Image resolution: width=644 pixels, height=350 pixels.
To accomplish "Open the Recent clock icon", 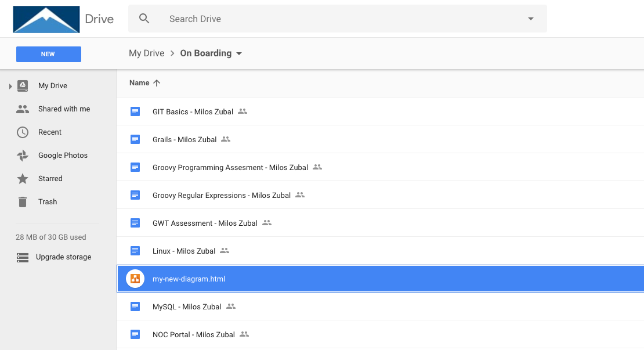I will tap(23, 132).
